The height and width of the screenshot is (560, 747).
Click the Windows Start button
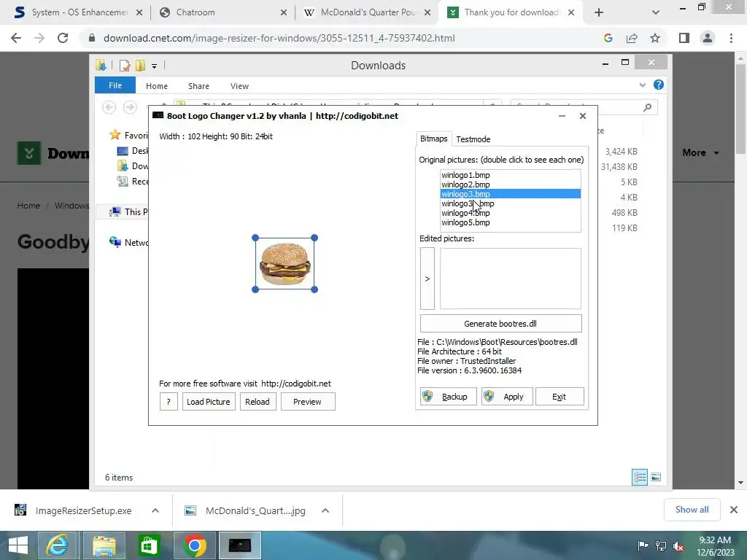[18, 545]
